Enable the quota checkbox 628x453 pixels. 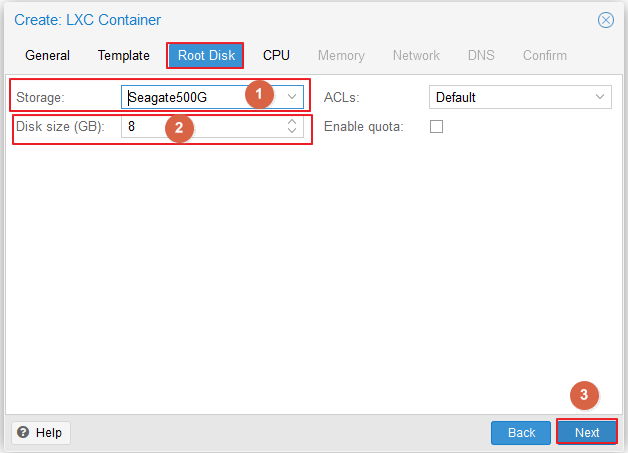(x=436, y=127)
